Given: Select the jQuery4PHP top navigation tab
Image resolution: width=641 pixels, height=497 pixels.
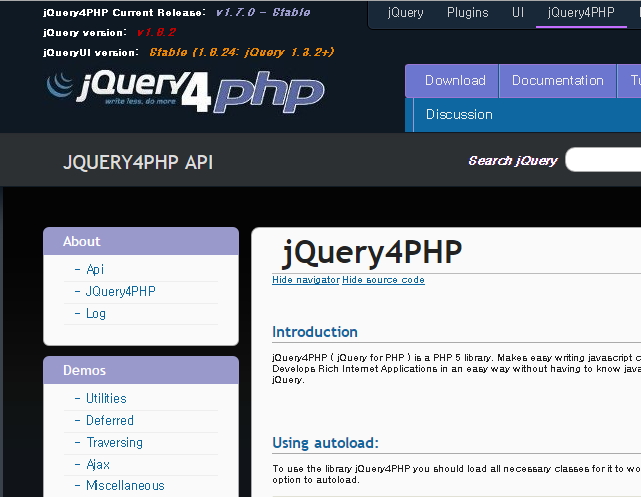Looking at the screenshot, I should [x=581, y=13].
